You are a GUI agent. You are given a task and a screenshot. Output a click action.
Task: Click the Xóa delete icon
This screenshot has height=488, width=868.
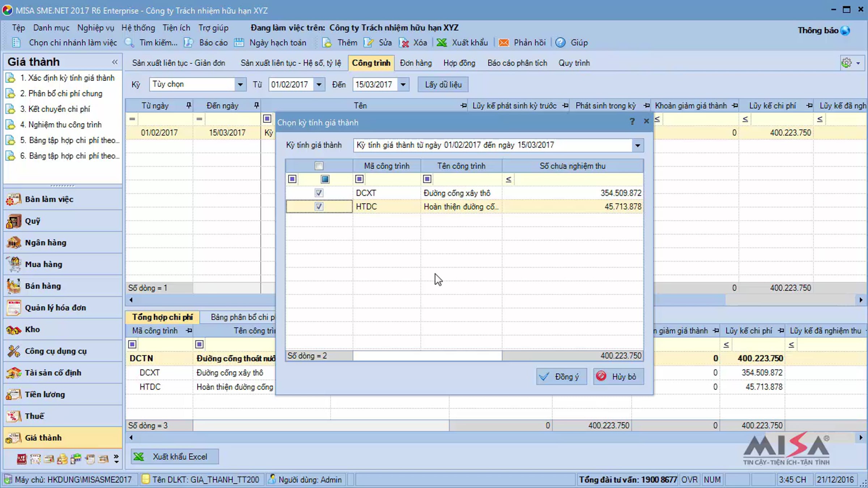pos(404,43)
